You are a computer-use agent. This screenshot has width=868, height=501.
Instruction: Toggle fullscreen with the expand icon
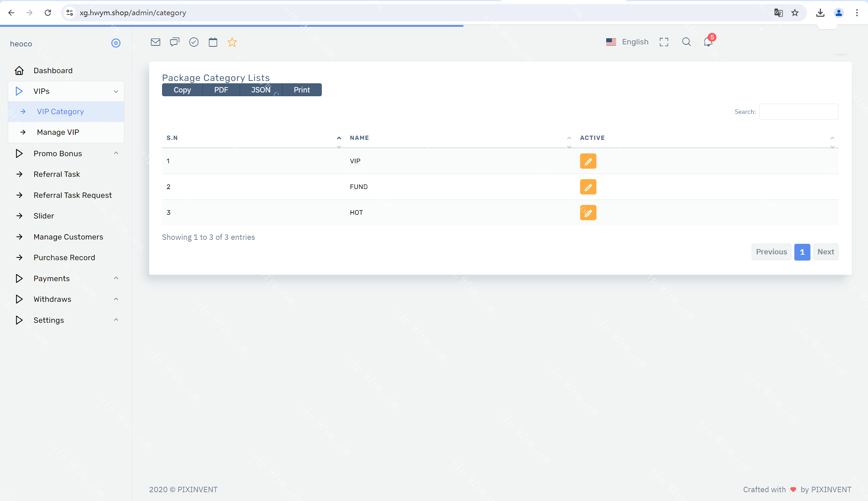point(664,42)
